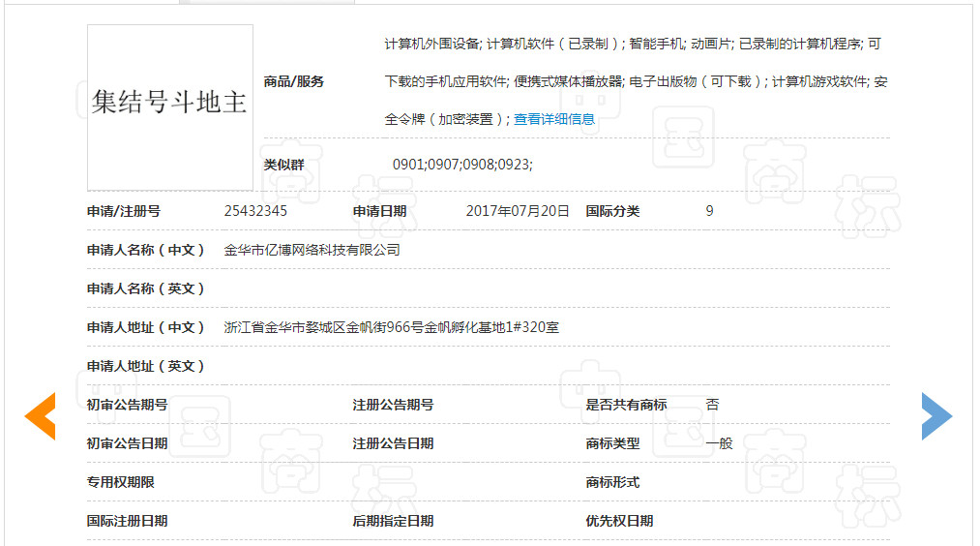Click the 国际分类 label

pos(612,211)
